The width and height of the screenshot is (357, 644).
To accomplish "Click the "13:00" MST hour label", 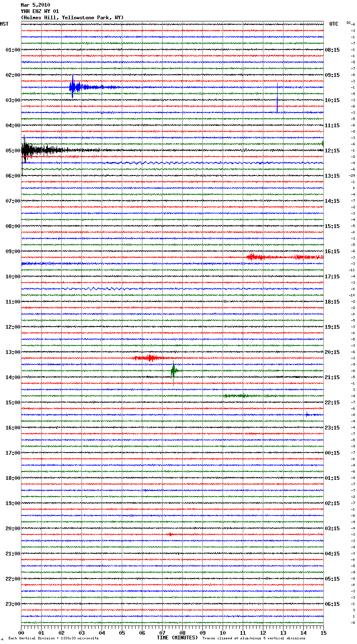I will pos(13,352).
